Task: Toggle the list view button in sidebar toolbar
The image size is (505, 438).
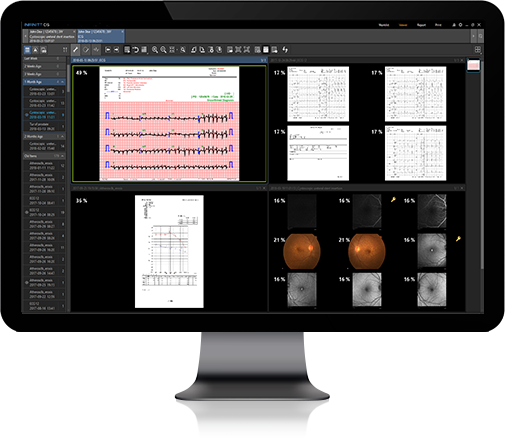Action: 27,50
